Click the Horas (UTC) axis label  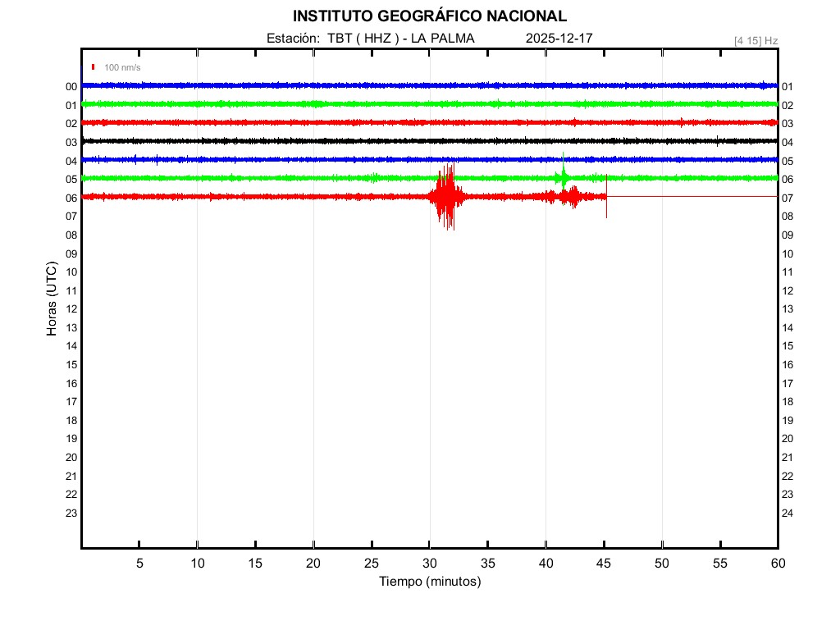point(52,299)
